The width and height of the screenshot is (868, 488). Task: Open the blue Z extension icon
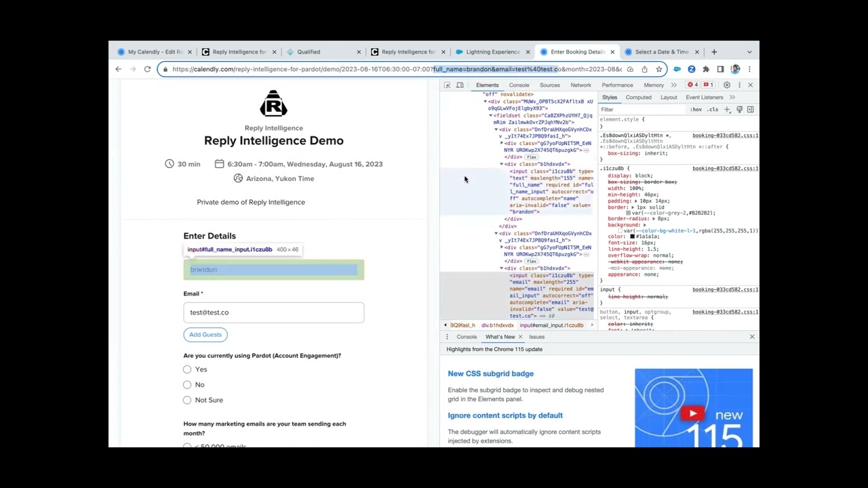tap(691, 69)
